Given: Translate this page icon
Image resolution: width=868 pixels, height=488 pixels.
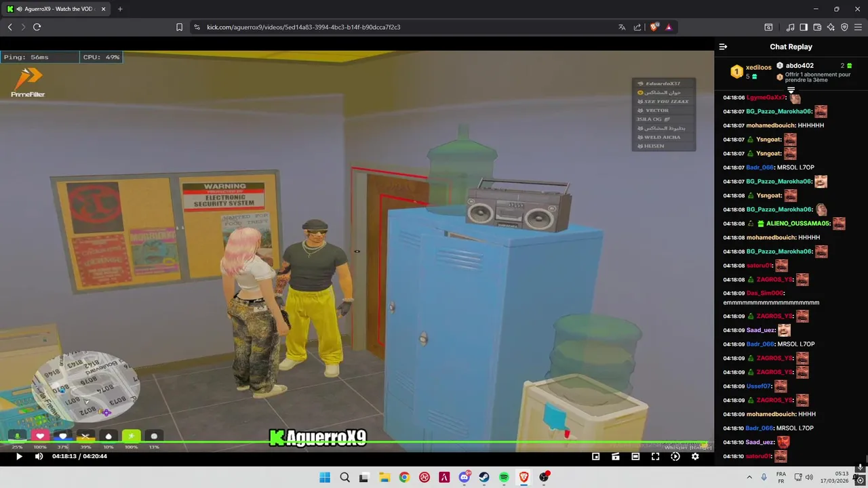Looking at the screenshot, I should click(622, 27).
